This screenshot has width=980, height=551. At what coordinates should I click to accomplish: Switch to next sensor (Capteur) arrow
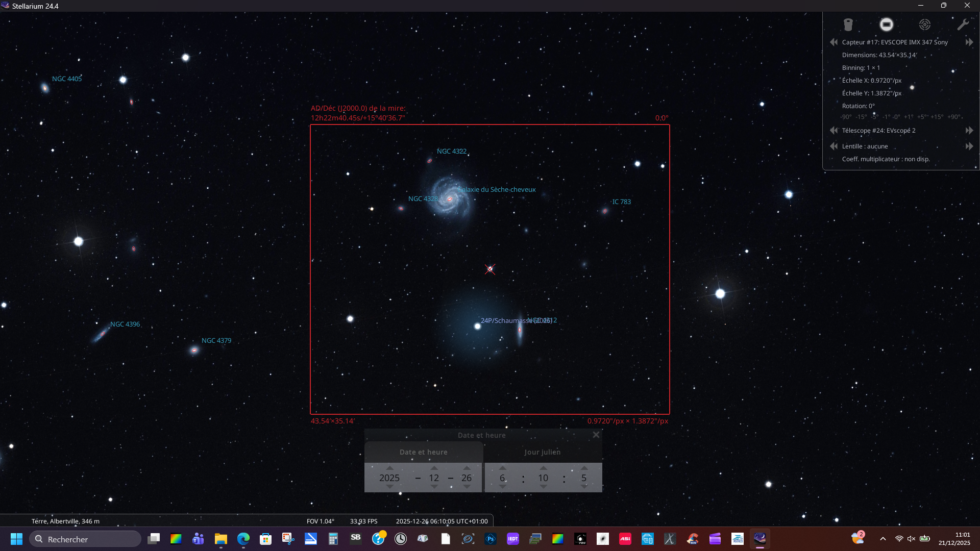pos(969,42)
